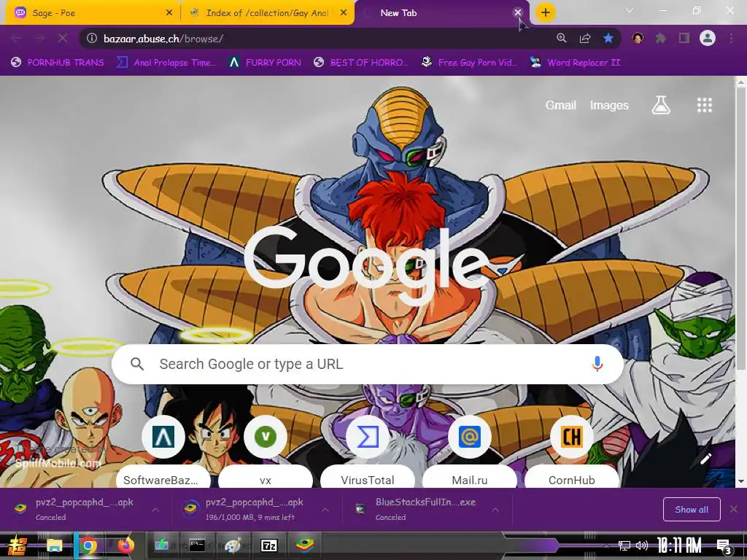
Task: Close the Sage - Poe tab
Action: (x=169, y=13)
